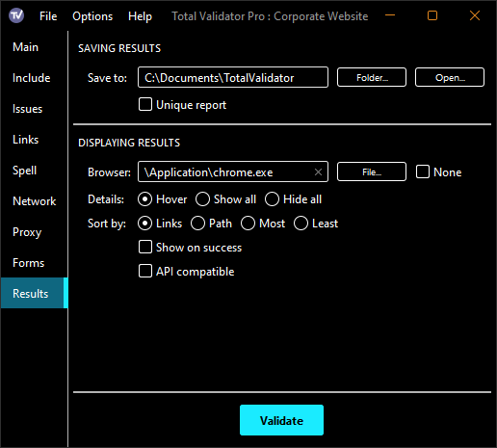Viewport: 497px width, 448px height.
Task: Select the Results tab
Action: (34, 293)
